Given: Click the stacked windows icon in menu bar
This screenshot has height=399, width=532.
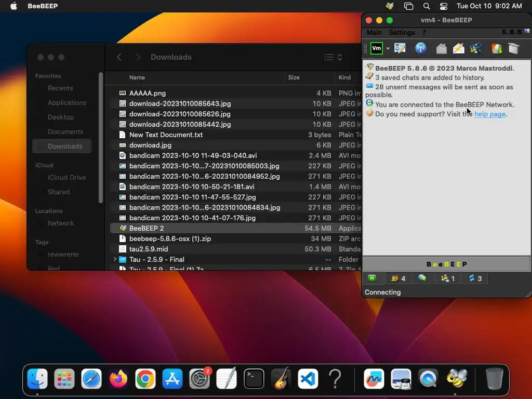Looking at the screenshot, I should pos(408,6).
